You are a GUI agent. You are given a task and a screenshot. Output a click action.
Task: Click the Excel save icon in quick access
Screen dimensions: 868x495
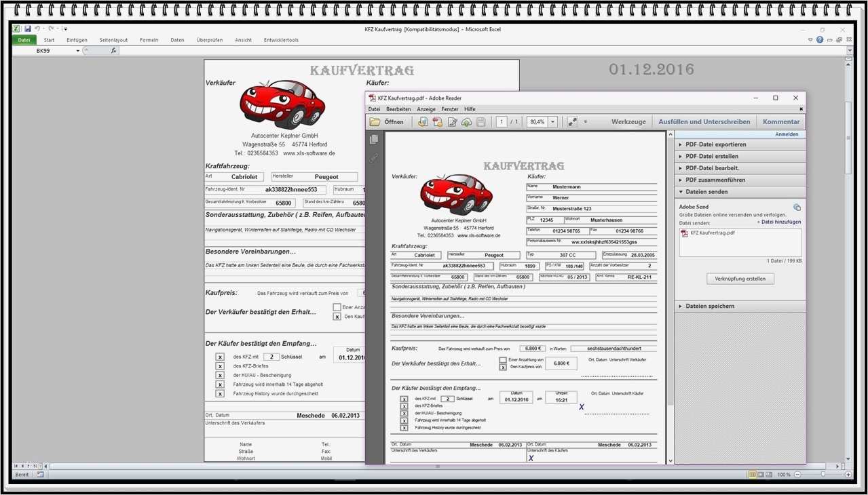tap(28, 29)
